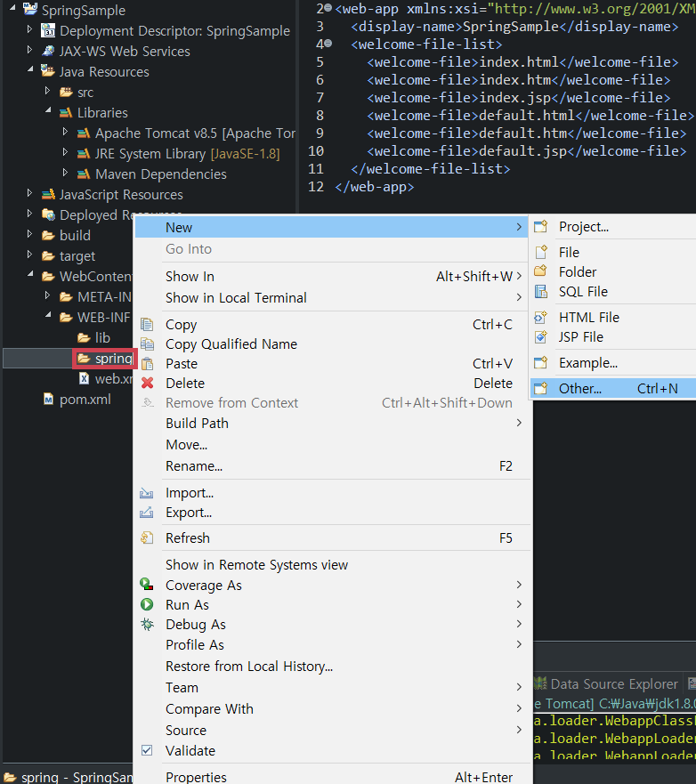This screenshot has height=784, width=696.
Task: Collapse the SpringSample project node
Action: point(13,7)
